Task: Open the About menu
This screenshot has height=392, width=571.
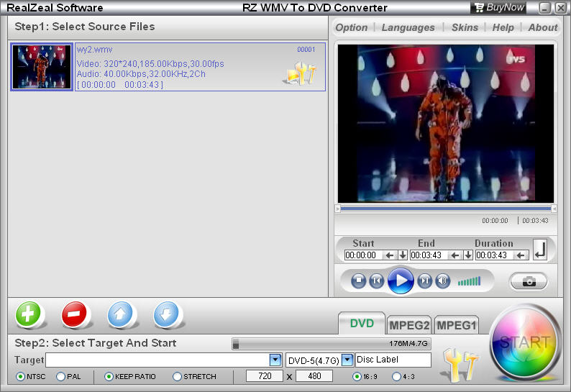Action: (543, 27)
